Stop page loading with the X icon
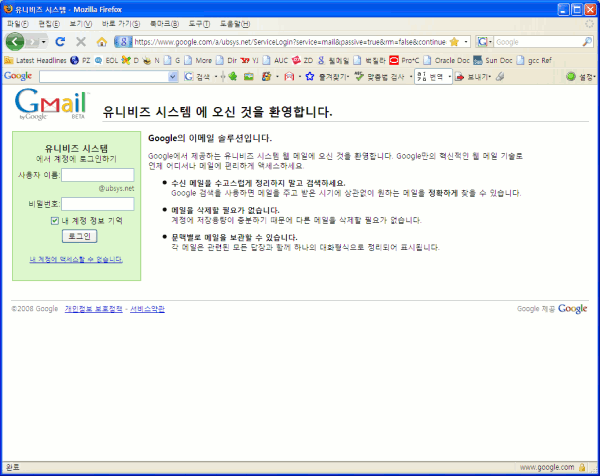This screenshot has height=476, width=600. click(80, 42)
